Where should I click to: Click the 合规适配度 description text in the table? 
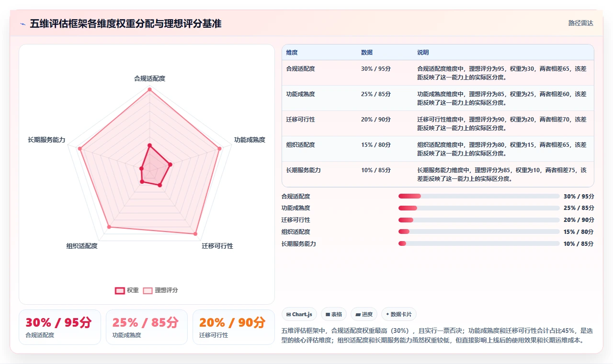point(501,73)
